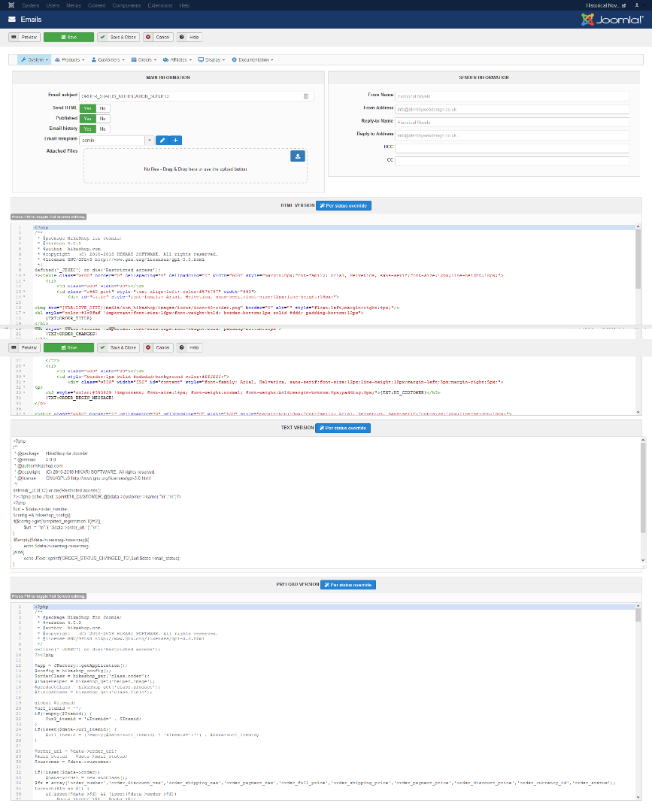Set Send HTML to No
This screenshot has width=652, height=812.
[102, 108]
